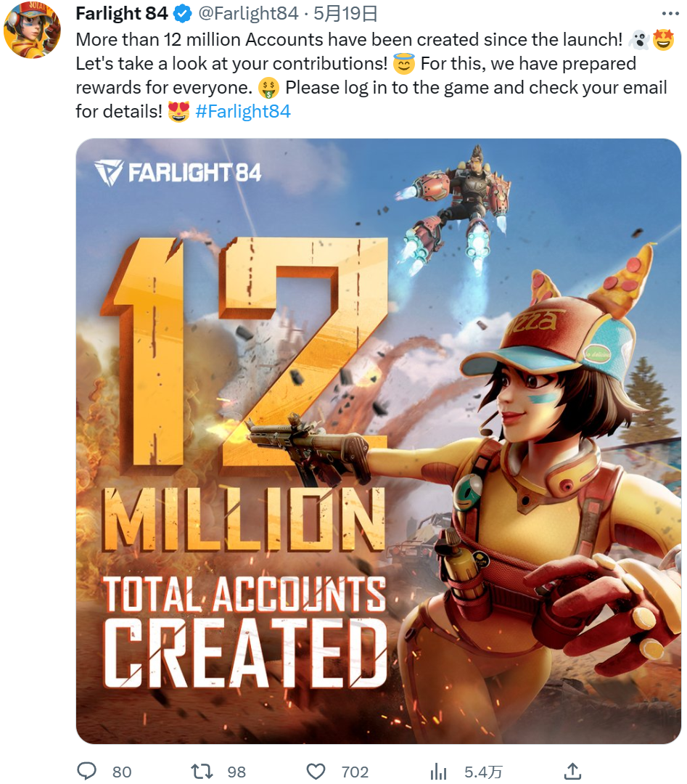Click the 98 reposts count
This screenshot has width=687, height=784.
pos(236,772)
